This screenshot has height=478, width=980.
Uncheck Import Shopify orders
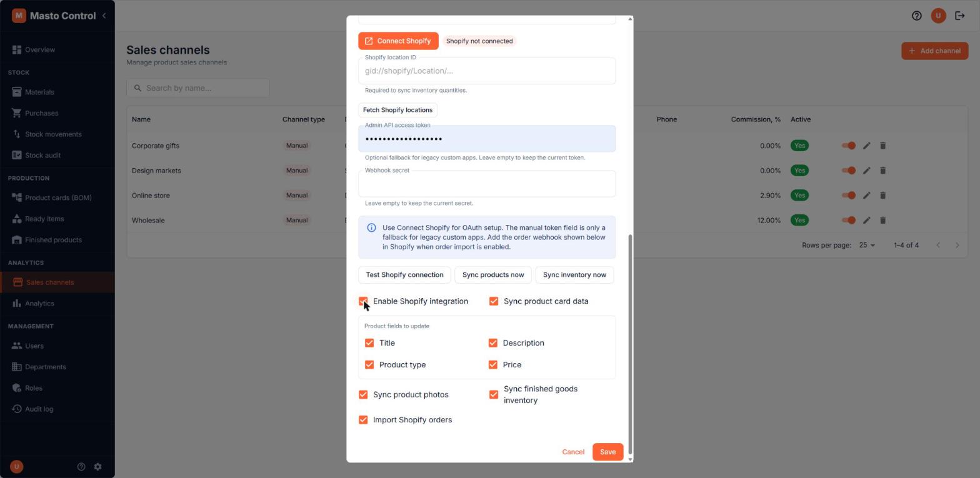point(363,420)
